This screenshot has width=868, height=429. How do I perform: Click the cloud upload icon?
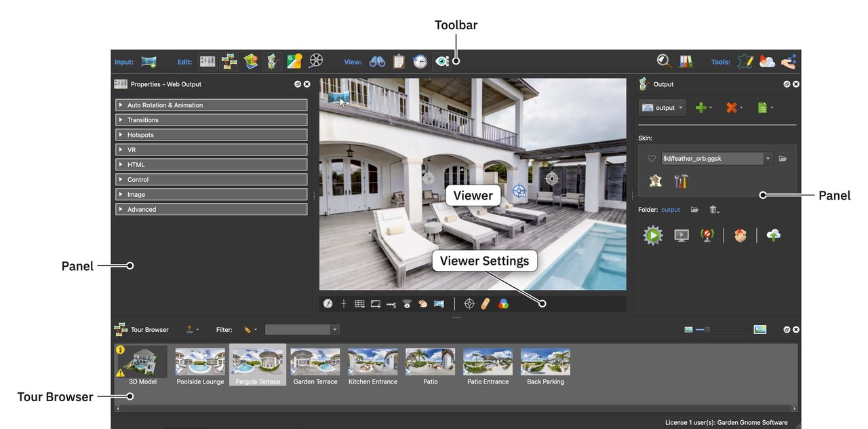pos(773,235)
